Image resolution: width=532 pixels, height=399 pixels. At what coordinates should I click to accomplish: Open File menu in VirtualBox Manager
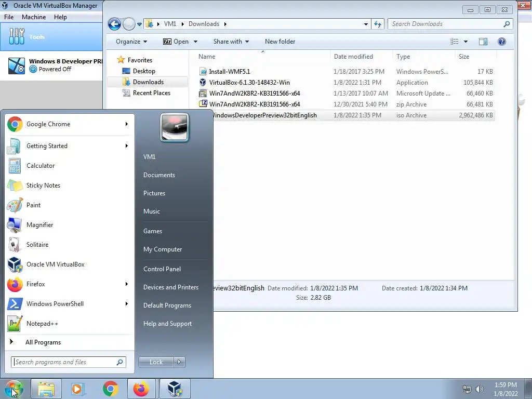pos(9,17)
